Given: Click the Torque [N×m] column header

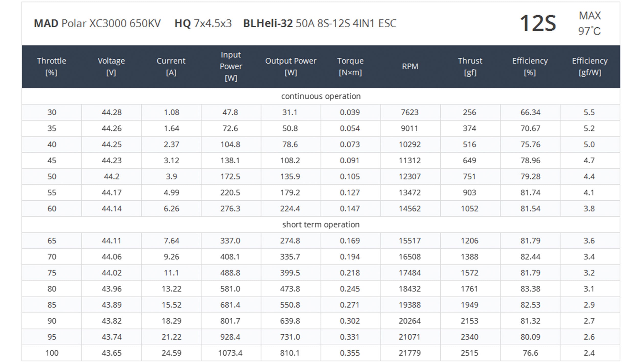Looking at the screenshot, I should pos(350,67).
